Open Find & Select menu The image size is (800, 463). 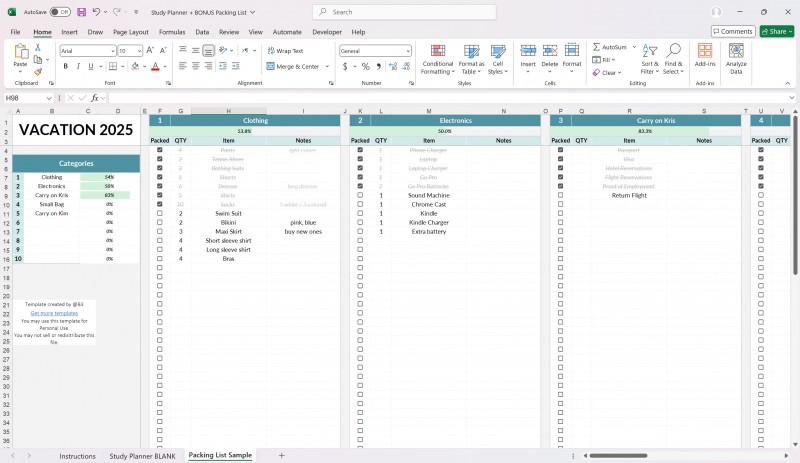tap(673, 59)
